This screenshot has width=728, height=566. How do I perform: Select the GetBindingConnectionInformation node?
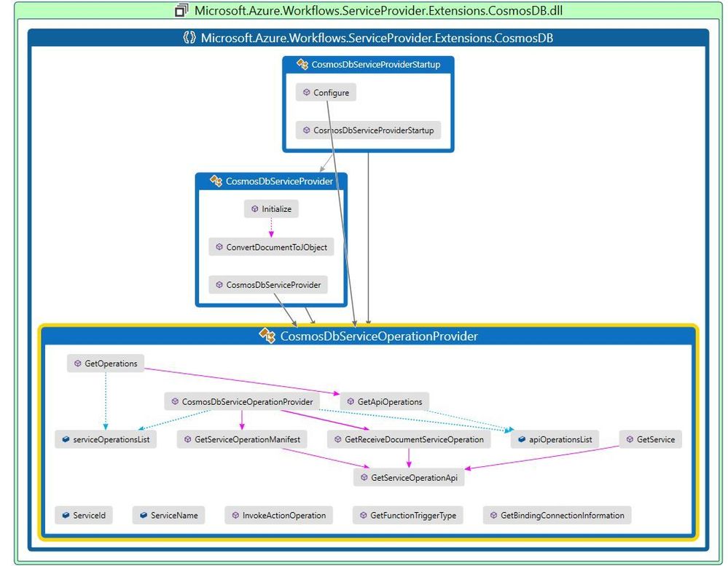[557, 515]
